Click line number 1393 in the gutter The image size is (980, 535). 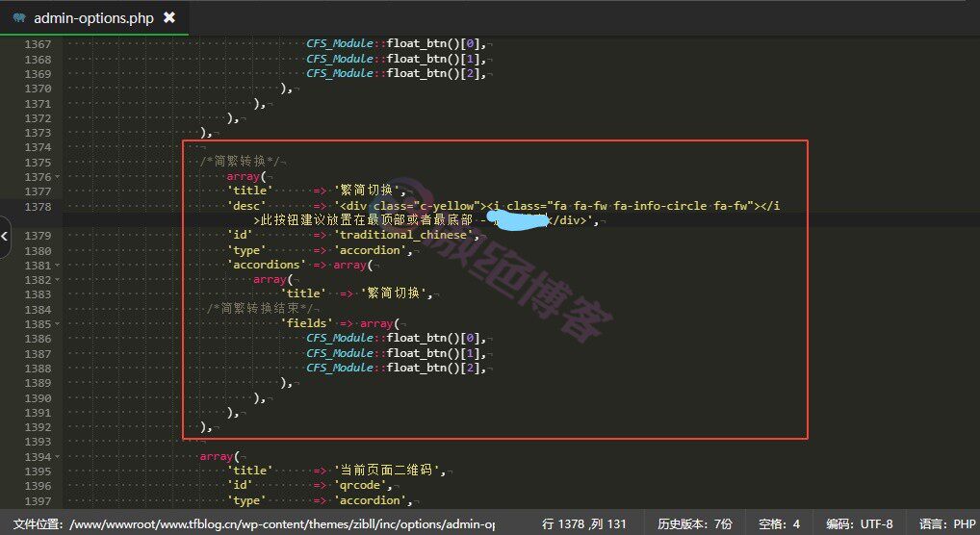(39, 442)
